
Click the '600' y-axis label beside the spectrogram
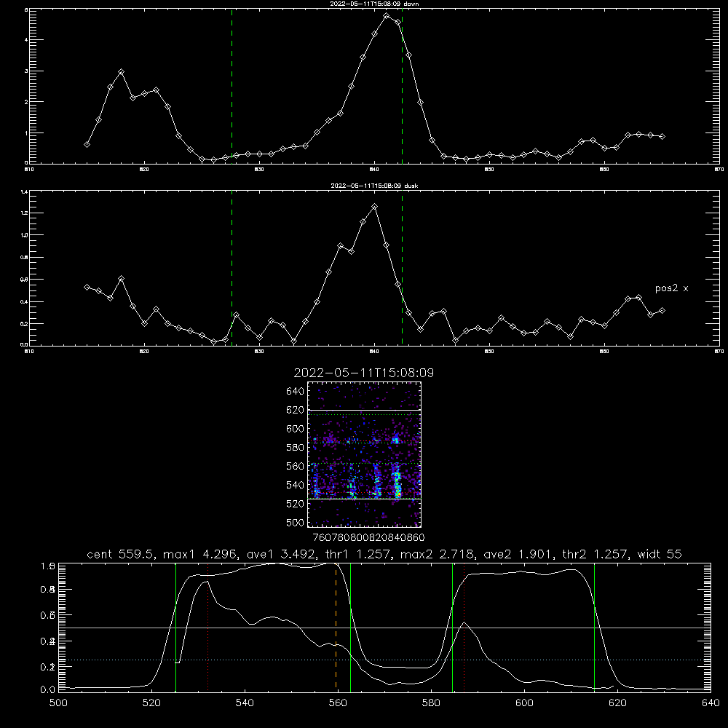(296, 429)
